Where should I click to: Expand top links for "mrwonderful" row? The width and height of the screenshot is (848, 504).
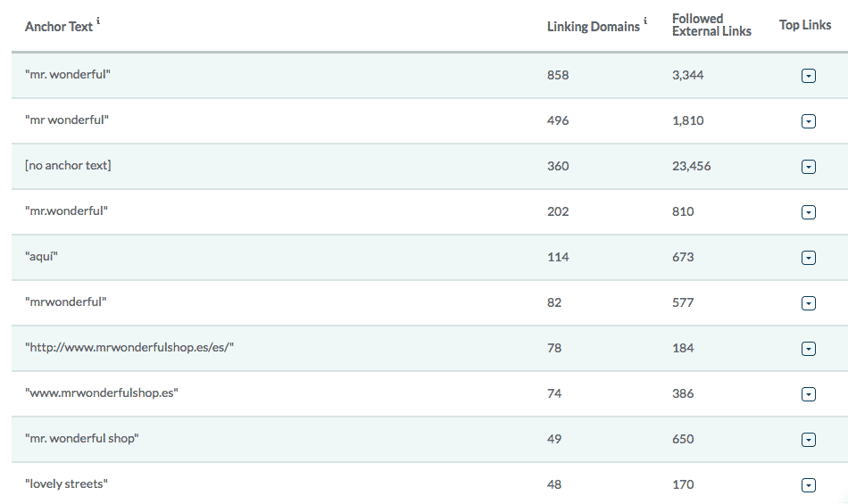pos(809,303)
